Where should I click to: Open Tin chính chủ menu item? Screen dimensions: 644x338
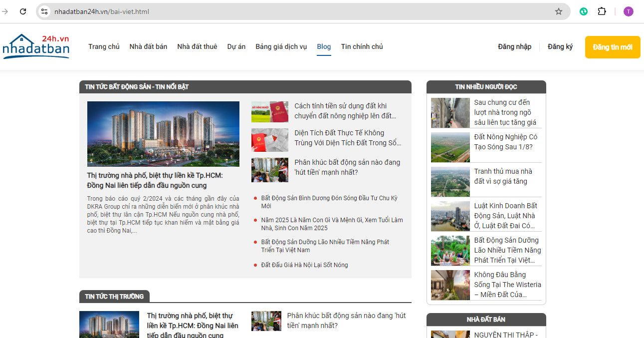362,46
